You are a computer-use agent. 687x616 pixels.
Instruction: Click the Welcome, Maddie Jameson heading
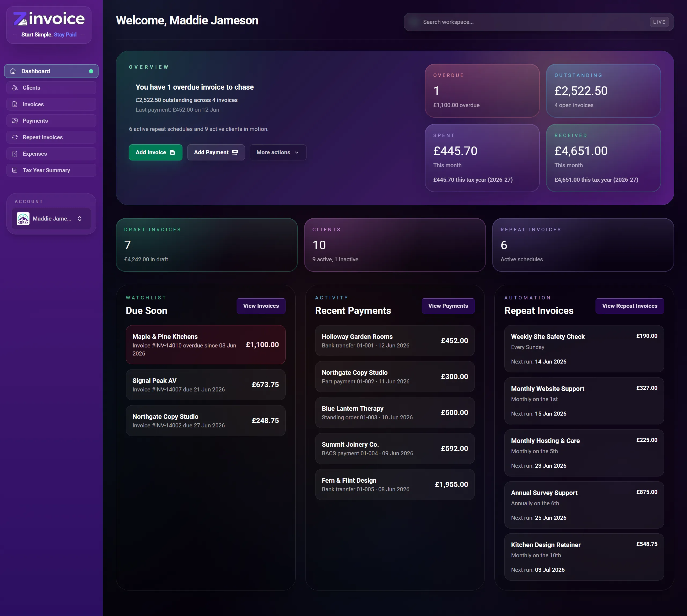[x=187, y=20]
